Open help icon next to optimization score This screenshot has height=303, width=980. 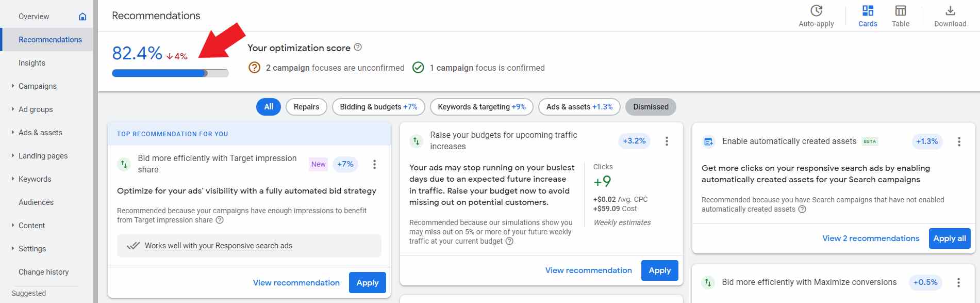(358, 47)
